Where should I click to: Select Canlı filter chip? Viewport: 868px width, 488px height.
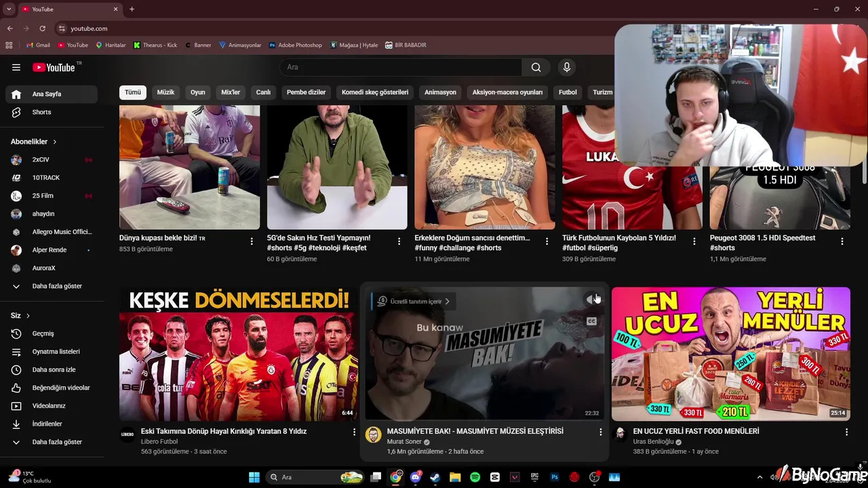[263, 92]
